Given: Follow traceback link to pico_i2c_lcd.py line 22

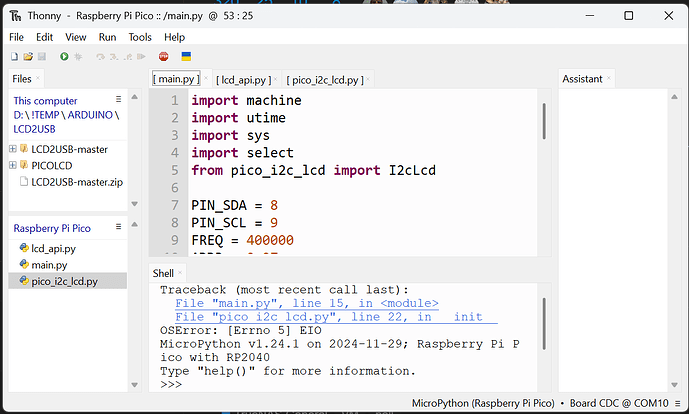Looking at the screenshot, I should pyautogui.click(x=336, y=317).
